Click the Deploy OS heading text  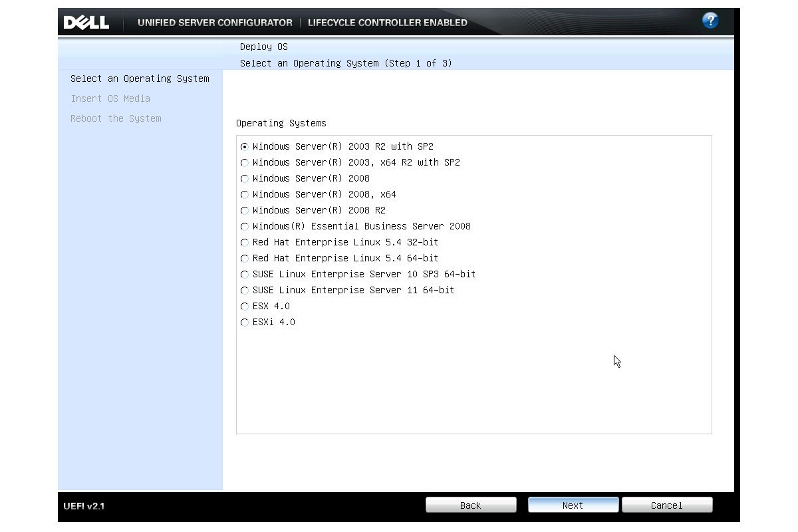[264, 47]
